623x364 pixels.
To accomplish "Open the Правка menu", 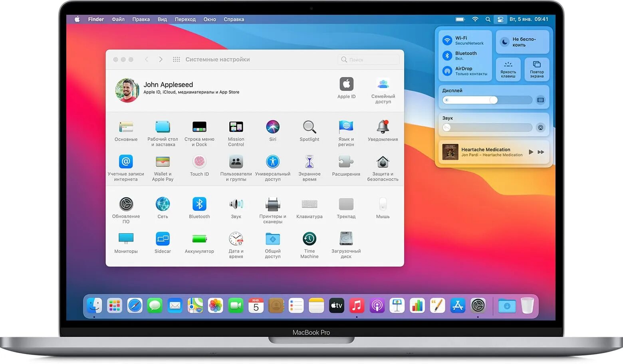I will click(141, 19).
